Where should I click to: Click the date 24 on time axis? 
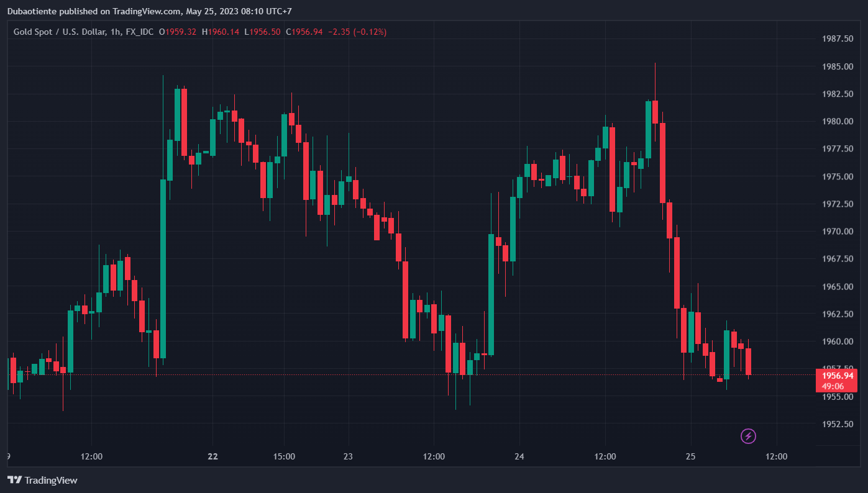[x=519, y=456]
